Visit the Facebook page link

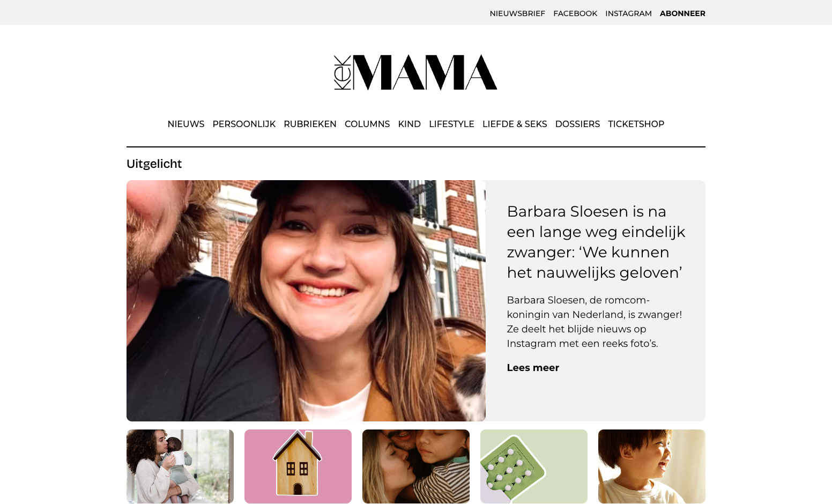coord(575,13)
